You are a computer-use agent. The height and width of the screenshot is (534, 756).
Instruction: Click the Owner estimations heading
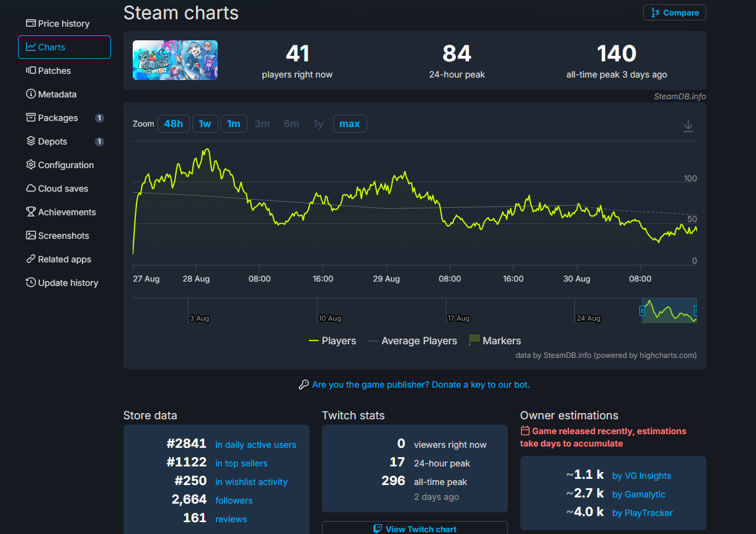569,416
